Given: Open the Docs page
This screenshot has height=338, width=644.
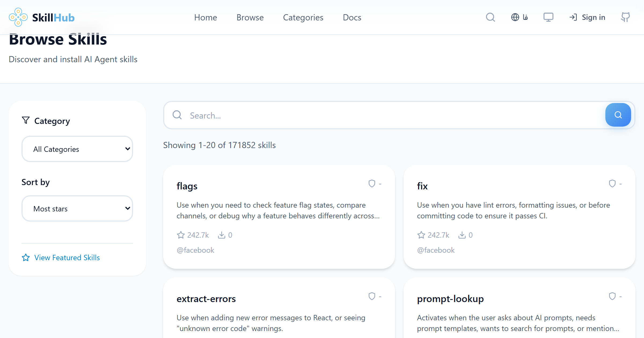Looking at the screenshot, I should click(352, 17).
